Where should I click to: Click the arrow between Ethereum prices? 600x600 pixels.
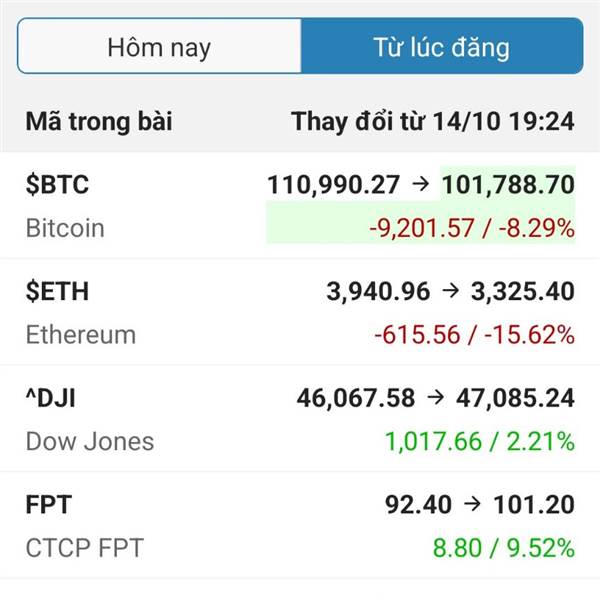451,292
